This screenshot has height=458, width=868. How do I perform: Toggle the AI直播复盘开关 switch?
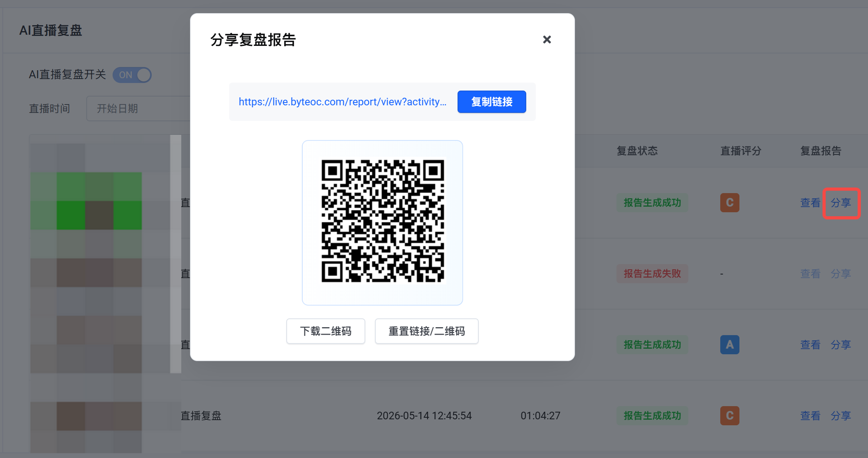click(132, 75)
